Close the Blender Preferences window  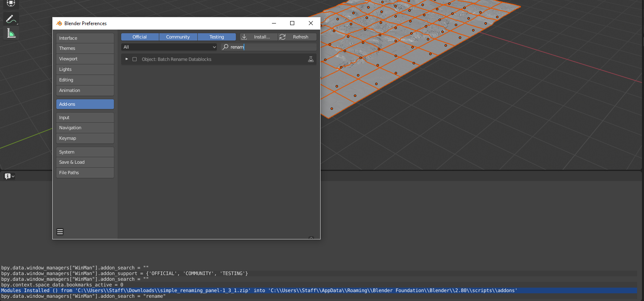click(x=311, y=23)
